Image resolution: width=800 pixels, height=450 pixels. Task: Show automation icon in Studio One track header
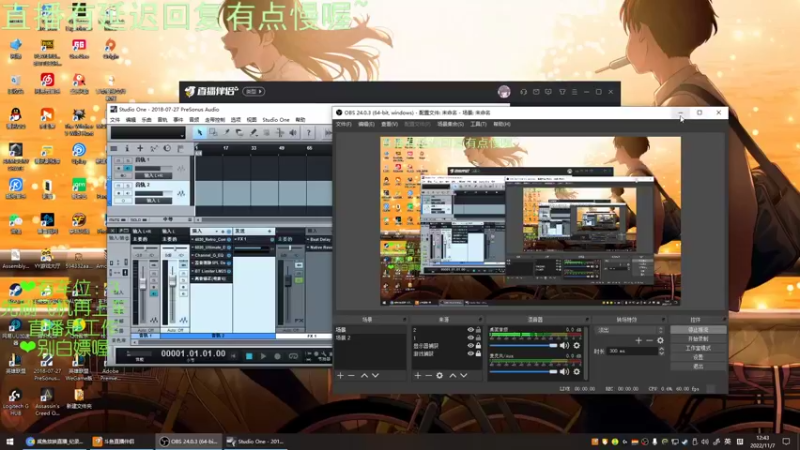pyautogui.click(x=154, y=148)
